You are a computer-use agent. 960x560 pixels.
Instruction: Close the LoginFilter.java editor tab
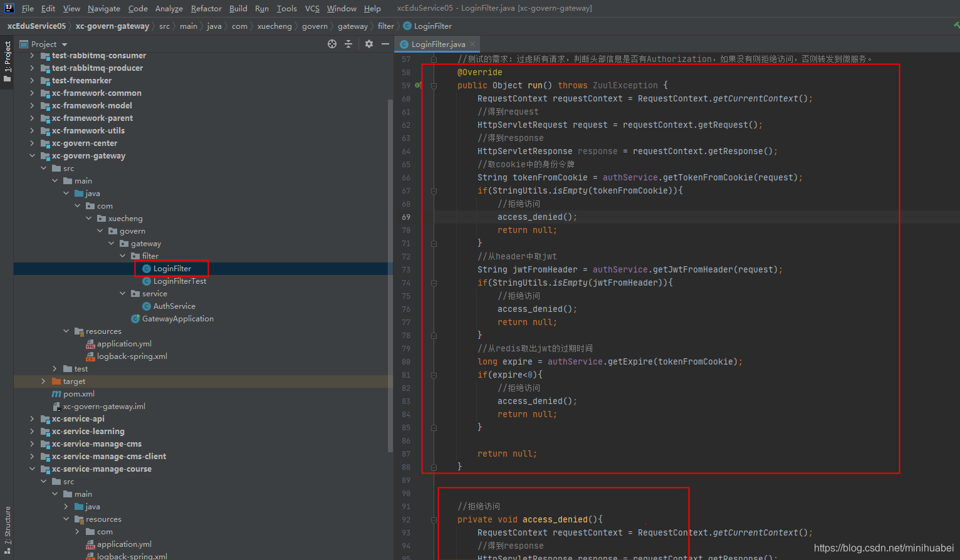click(472, 44)
